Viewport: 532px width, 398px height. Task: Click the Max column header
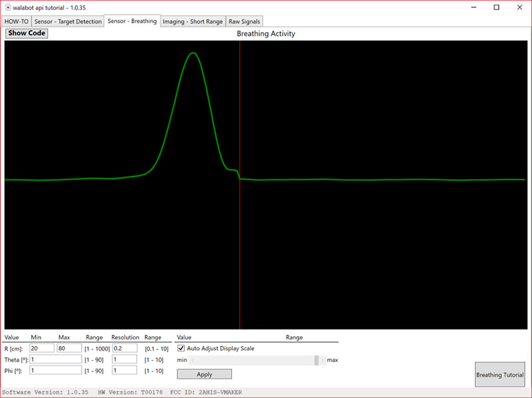coord(64,337)
